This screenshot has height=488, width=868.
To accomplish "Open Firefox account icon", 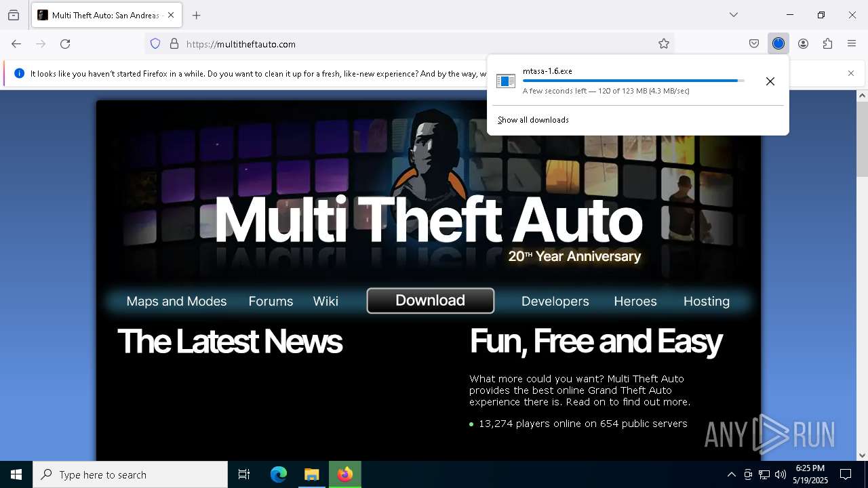I will pyautogui.click(x=803, y=44).
